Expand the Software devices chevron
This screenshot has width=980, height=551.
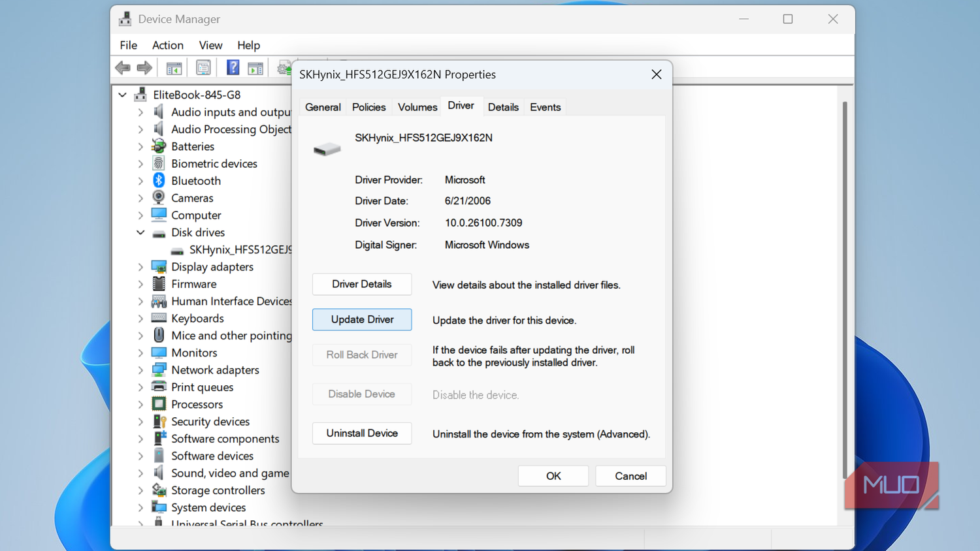[140, 456]
